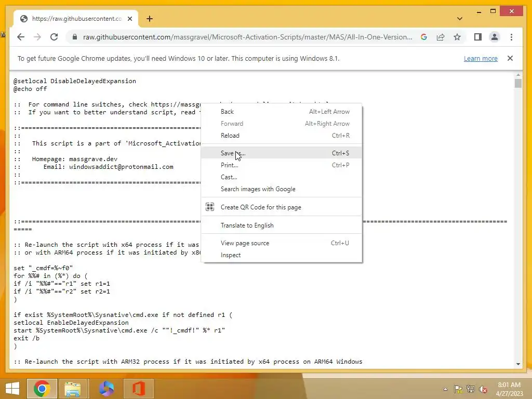Select Print... in the context menu
Image resolution: width=532 pixels, height=399 pixels.
282,165
